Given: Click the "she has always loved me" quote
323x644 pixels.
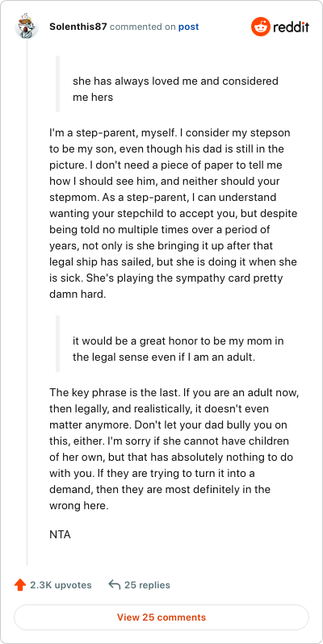Looking at the screenshot, I should (175, 90).
